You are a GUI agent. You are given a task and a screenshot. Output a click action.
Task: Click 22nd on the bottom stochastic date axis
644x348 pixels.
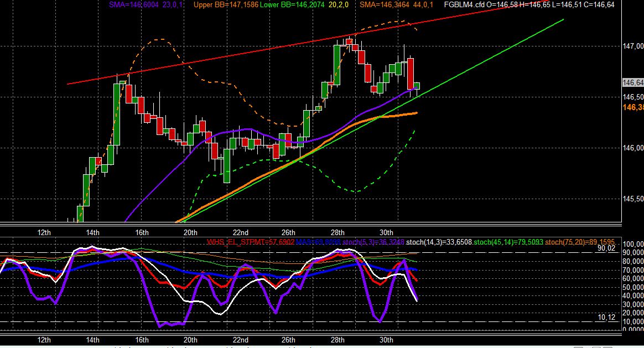[240, 340]
